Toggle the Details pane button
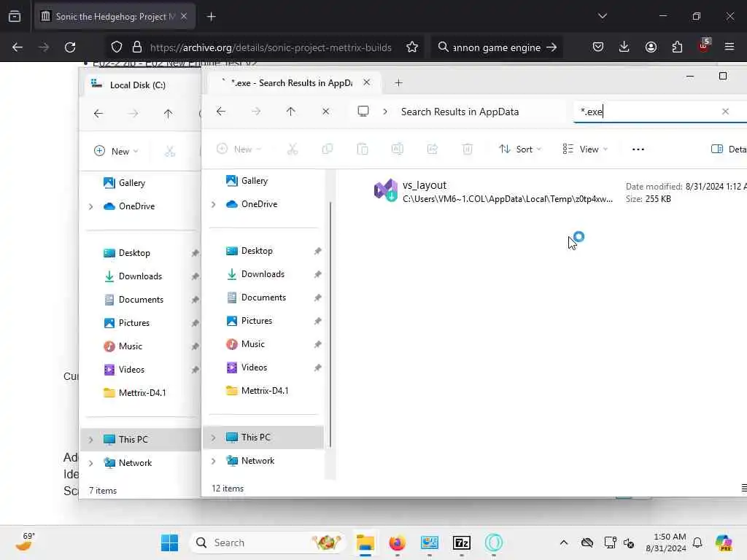 (729, 149)
